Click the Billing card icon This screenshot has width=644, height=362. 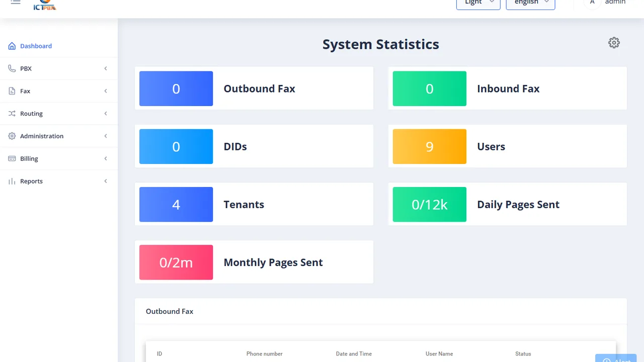pyautogui.click(x=12, y=159)
